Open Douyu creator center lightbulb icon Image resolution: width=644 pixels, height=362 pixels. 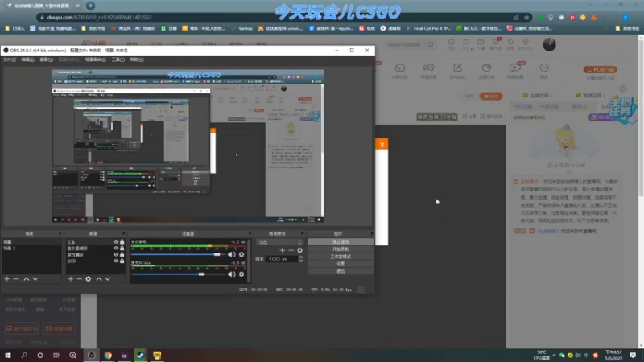click(x=526, y=43)
